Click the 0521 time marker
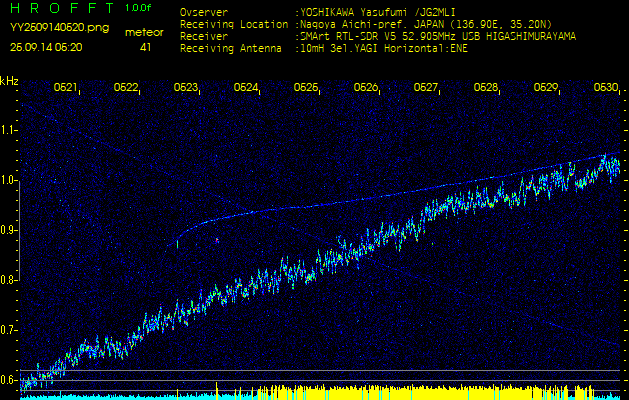Viewport: 629px width, 400px height. [x=66, y=88]
